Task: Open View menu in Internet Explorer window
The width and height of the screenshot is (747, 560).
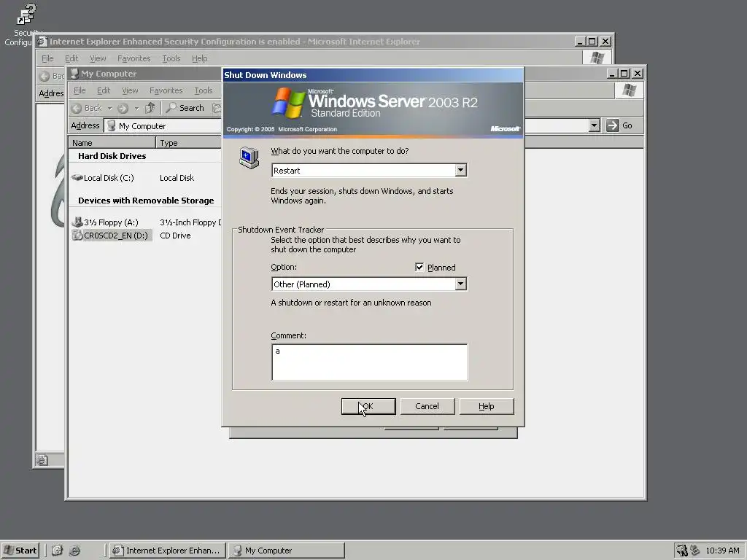Action: [98, 58]
